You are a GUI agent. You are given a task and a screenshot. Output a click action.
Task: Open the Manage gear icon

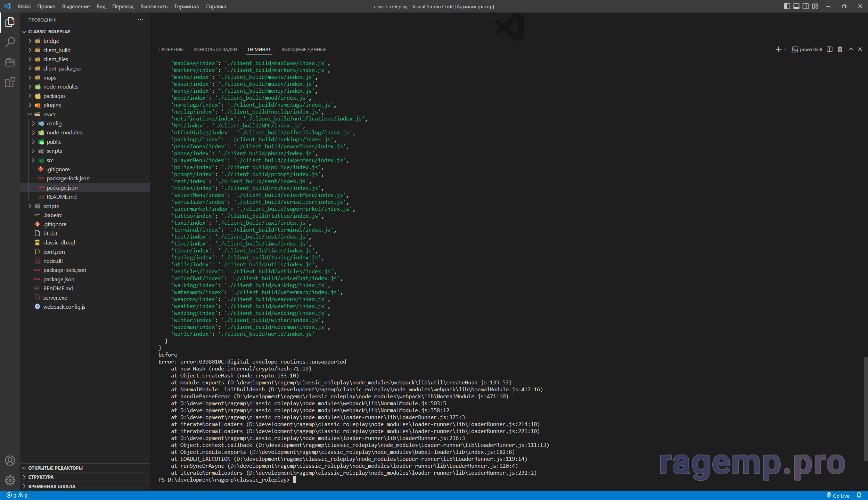(10, 481)
